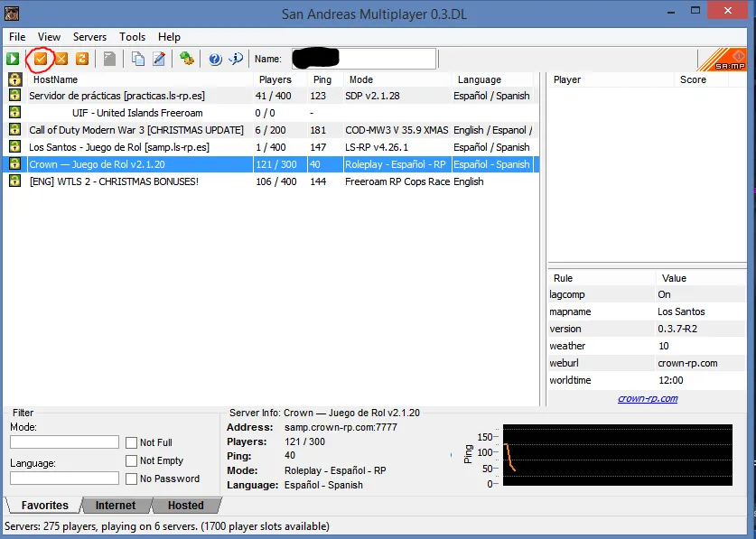This screenshot has width=756, height=539.
Task: Select the UIF - United Islands Freeroam server
Action: [x=271, y=113]
